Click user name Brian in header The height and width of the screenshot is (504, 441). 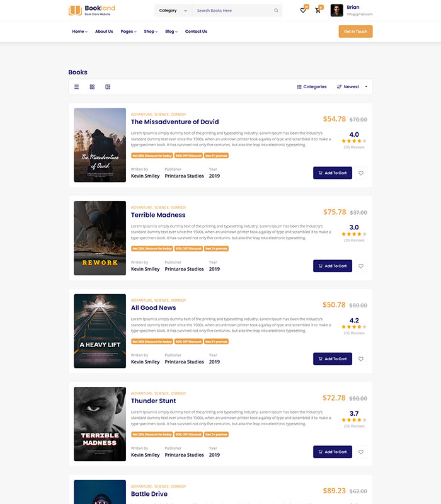353,7
